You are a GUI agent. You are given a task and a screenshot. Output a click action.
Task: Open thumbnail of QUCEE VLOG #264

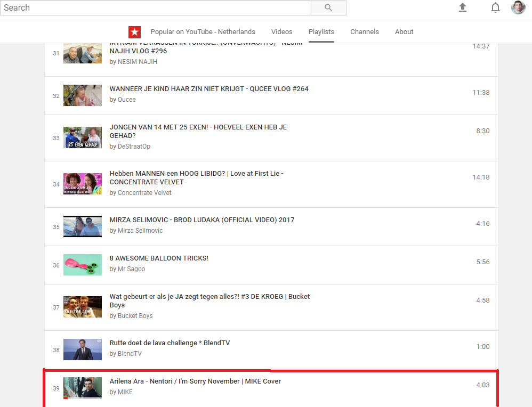click(83, 95)
